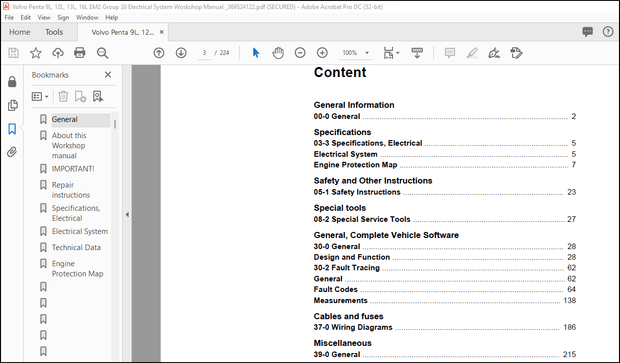Open the Attachments paperclip panel
The image size is (620, 363).
point(12,152)
